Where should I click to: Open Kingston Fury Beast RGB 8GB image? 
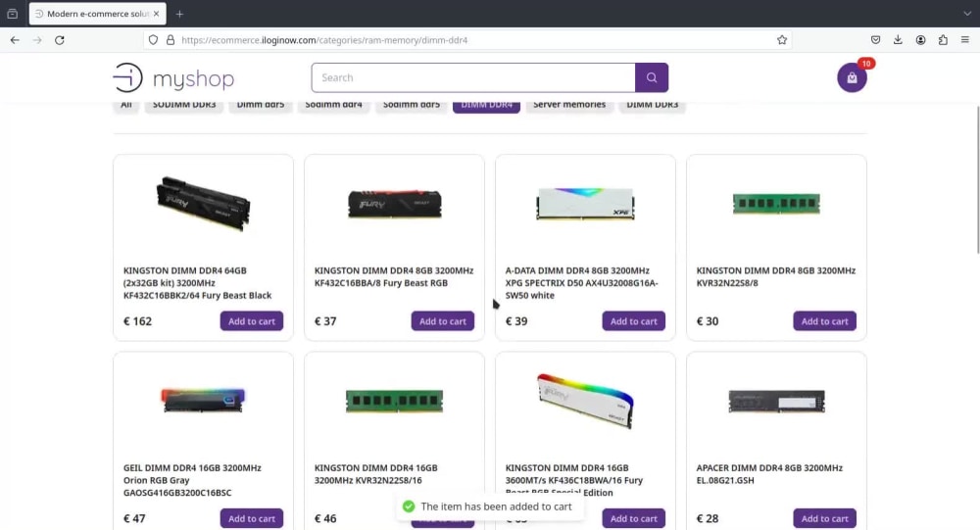pyautogui.click(x=394, y=204)
